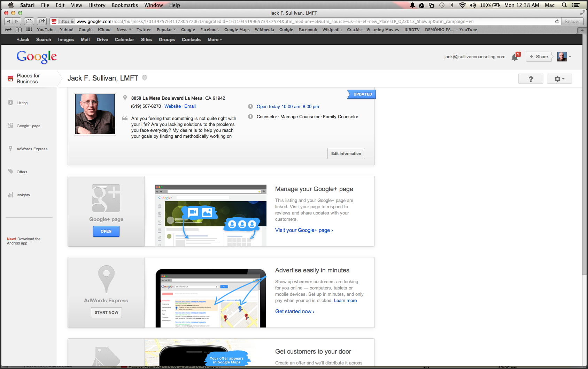This screenshot has height=369, width=588.
Task: Open Reading List glasses icon
Action: pos(8,30)
